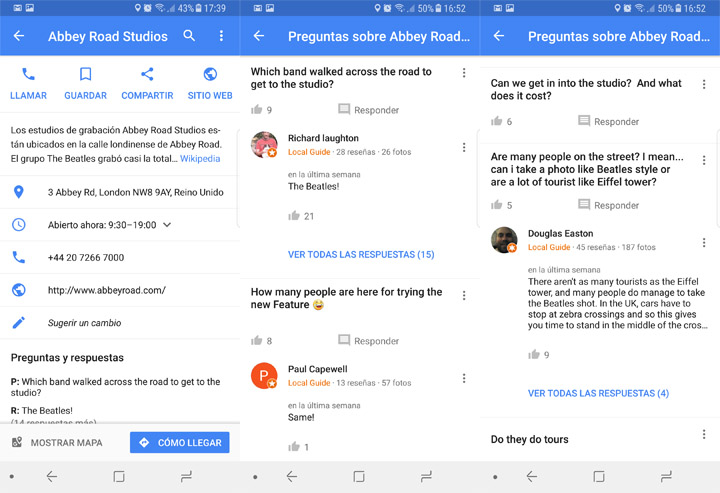The width and height of the screenshot is (720, 493).
Task: Tap the LLAMAR phone icon
Action: (x=28, y=74)
